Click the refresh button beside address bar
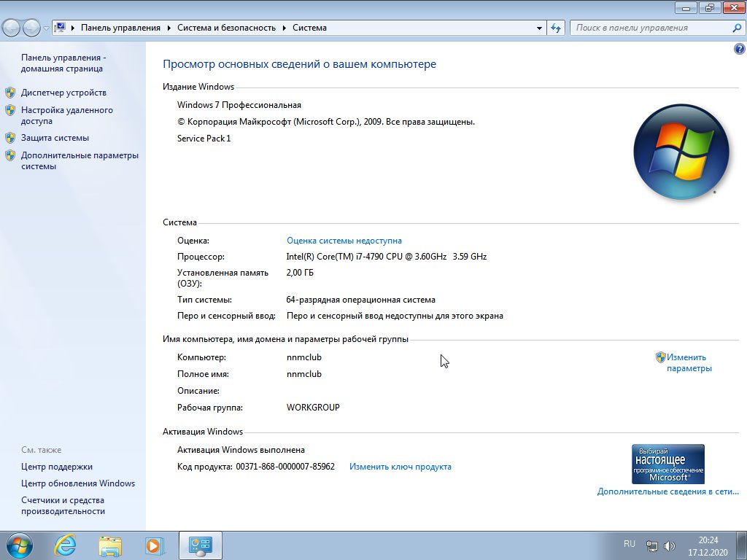This screenshot has width=747, height=560. 557,28
